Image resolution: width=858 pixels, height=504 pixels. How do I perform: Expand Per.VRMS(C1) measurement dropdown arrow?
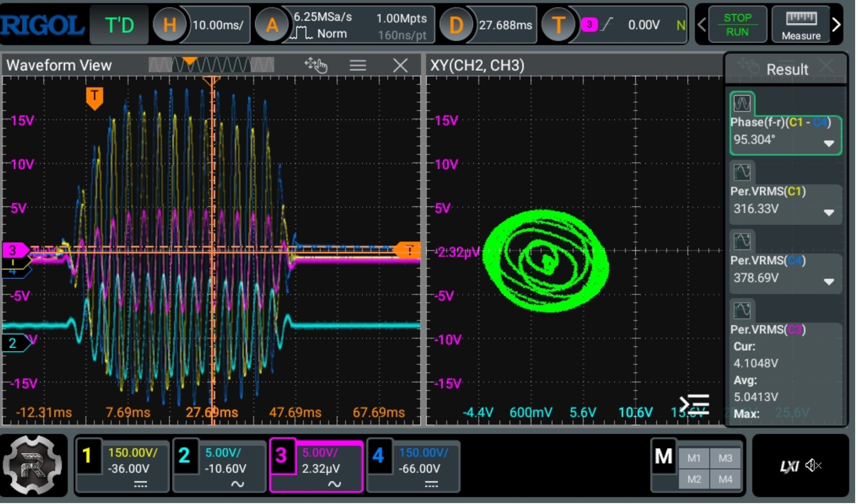[829, 213]
